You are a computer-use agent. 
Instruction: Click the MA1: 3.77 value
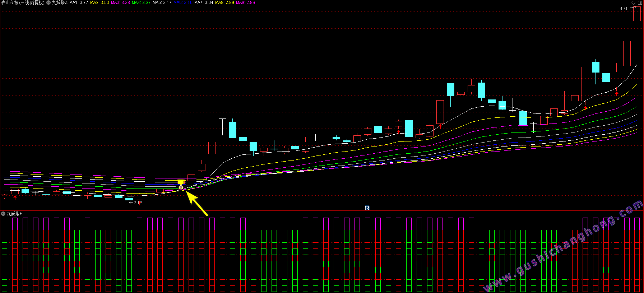point(79,3)
